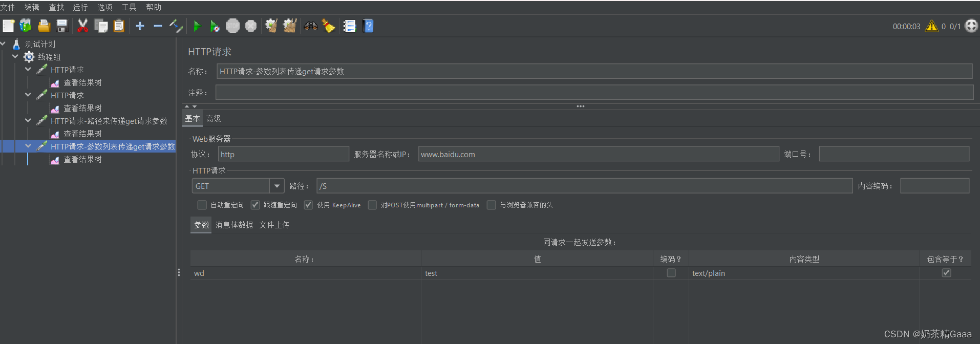Screen dimensions: 980x344
Task: Enable 对POST使用multipart / form-data checkbox
Action: click(x=372, y=205)
